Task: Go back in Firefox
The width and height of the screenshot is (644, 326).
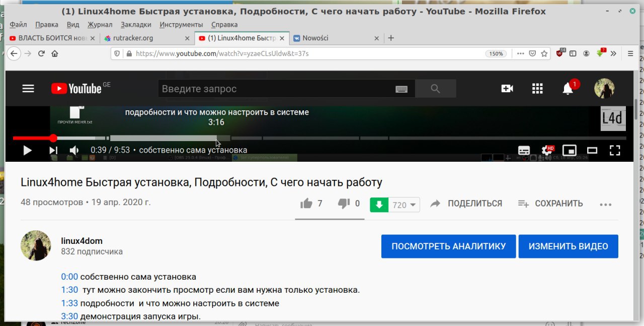Action: [14, 53]
